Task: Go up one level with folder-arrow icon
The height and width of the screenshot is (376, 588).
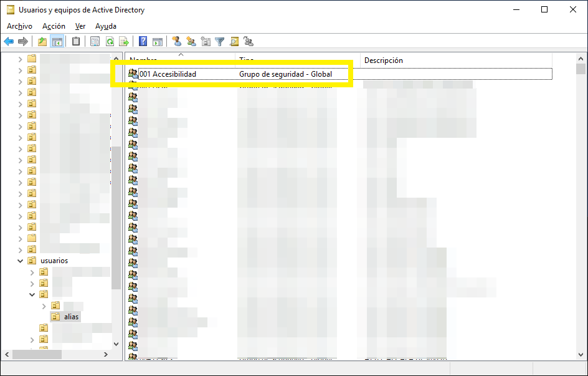Action: click(x=42, y=41)
